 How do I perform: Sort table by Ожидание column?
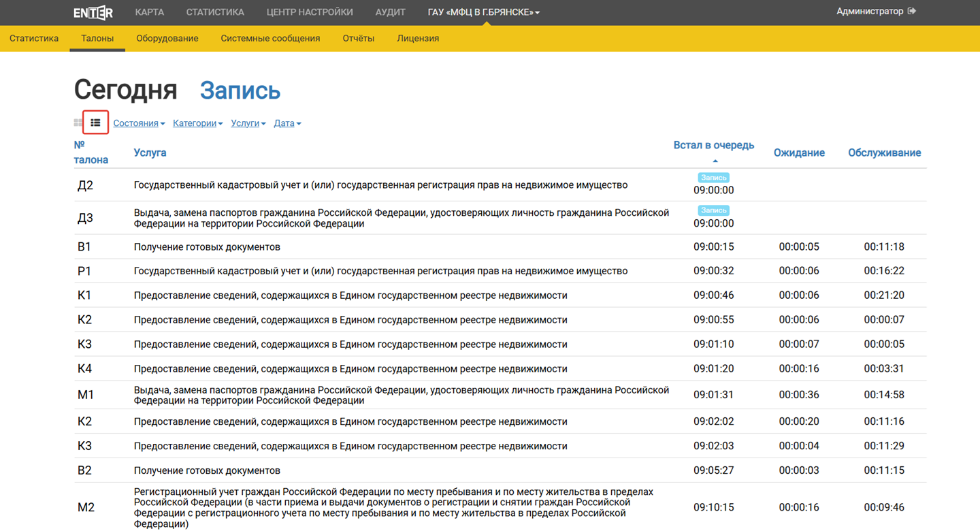[799, 153]
